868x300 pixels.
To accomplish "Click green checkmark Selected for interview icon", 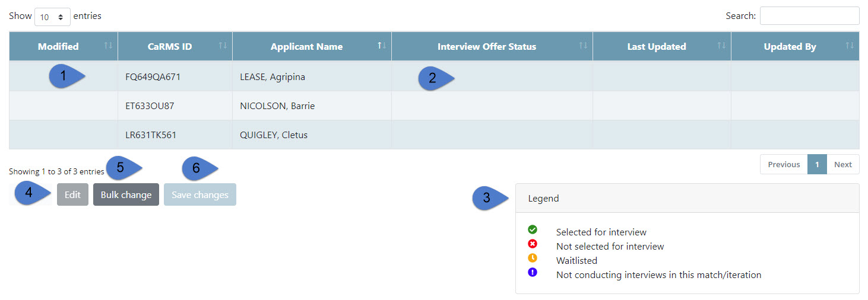I will coord(533,229).
